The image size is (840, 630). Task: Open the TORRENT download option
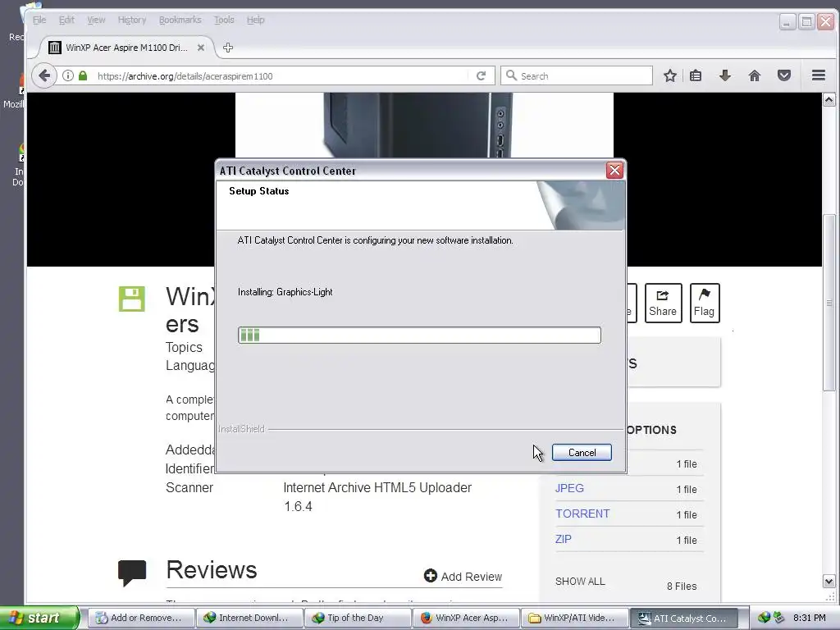click(582, 514)
